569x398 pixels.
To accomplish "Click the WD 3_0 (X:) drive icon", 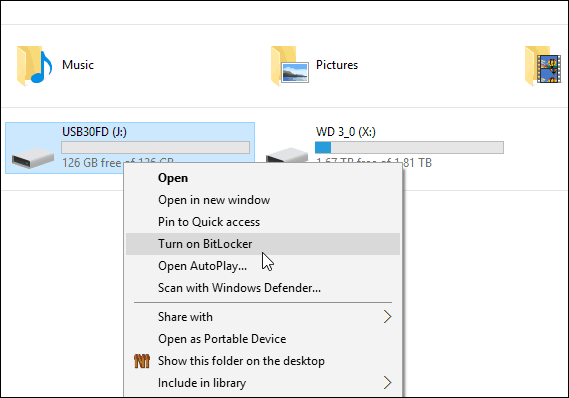I will pos(287,155).
